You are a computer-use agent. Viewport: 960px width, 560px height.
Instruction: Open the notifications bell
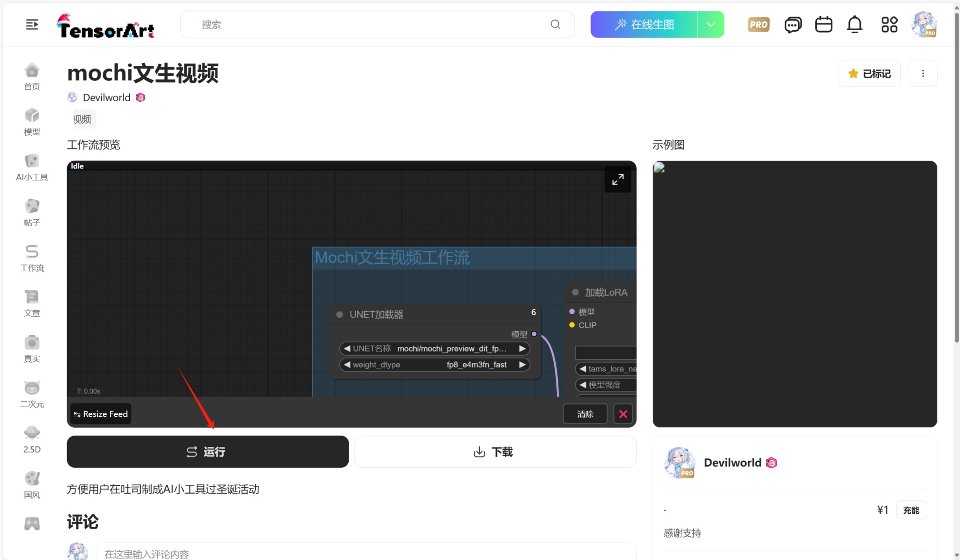[855, 24]
